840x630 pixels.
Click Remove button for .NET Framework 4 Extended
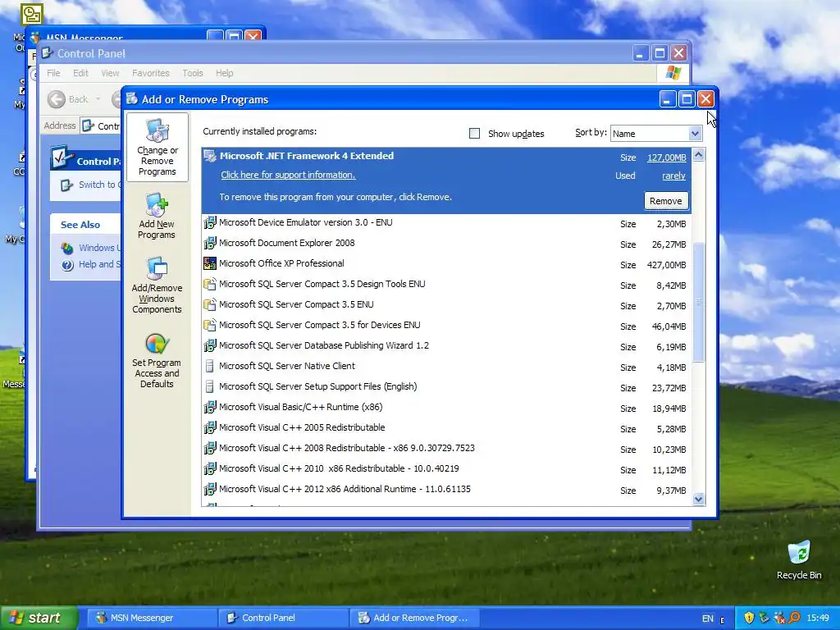point(666,201)
